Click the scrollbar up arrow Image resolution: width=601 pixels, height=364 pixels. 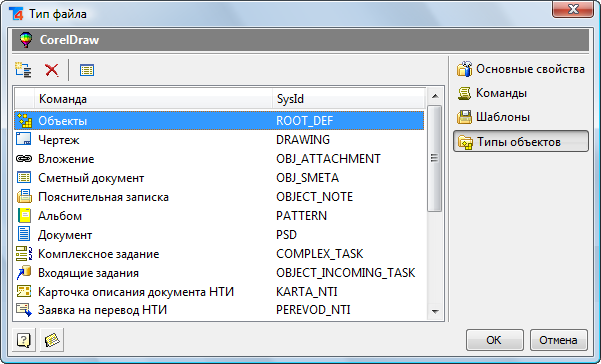click(x=435, y=96)
